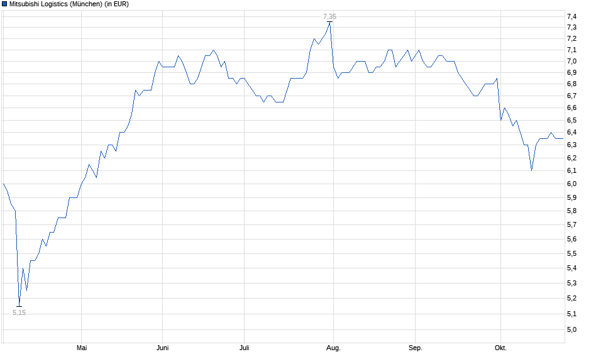Viewport: 591px width, 364px height.
Task: Click the low-point marker above the 5,15 label
Action: point(19,306)
